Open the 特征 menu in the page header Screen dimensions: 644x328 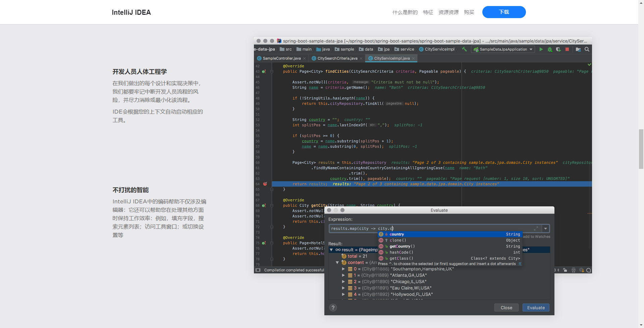tap(428, 12)
